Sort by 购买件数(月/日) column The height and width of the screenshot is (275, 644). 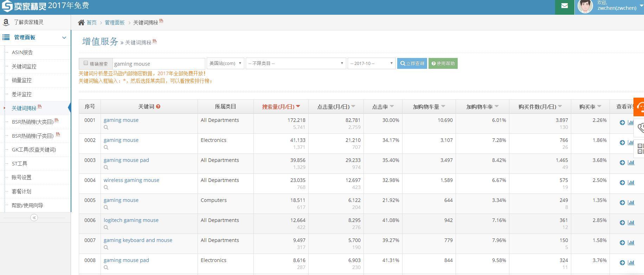point(540,106)
